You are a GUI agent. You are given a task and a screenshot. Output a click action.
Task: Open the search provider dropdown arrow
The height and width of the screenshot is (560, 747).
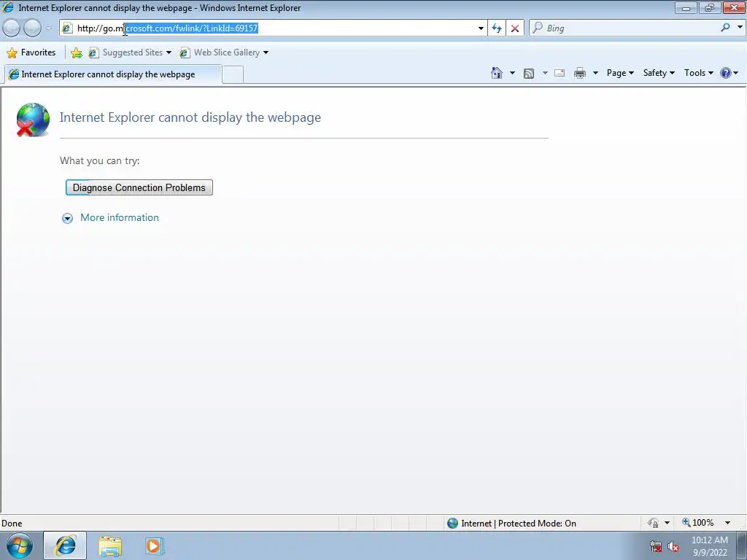740,28
